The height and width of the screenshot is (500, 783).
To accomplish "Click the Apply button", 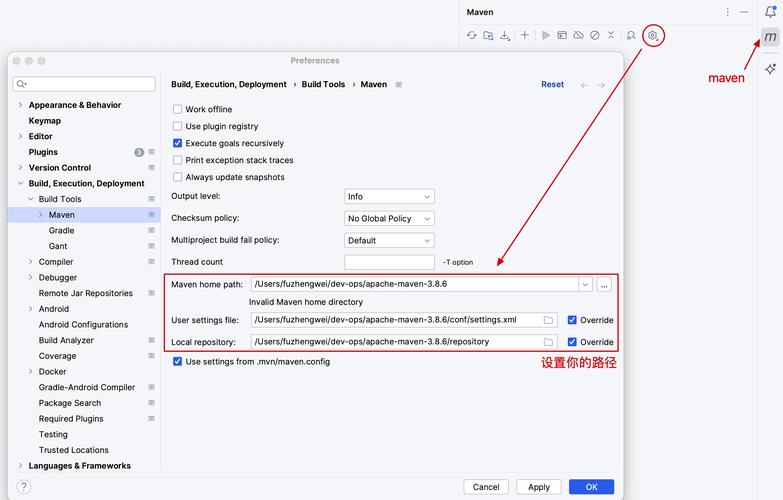I will (539, 487).
